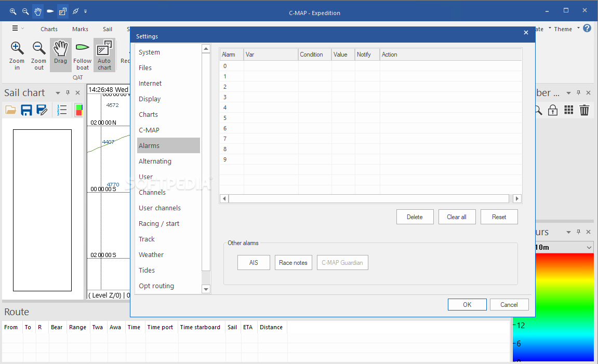Viewport: 598px width, 364px height.
Task: Click the Condition column header
Action: pos(315,55)
